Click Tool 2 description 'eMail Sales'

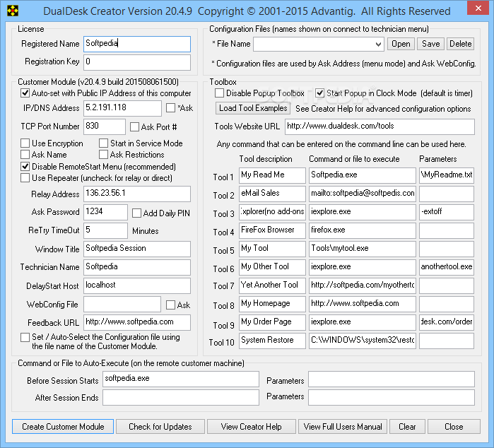coord(272,194)
